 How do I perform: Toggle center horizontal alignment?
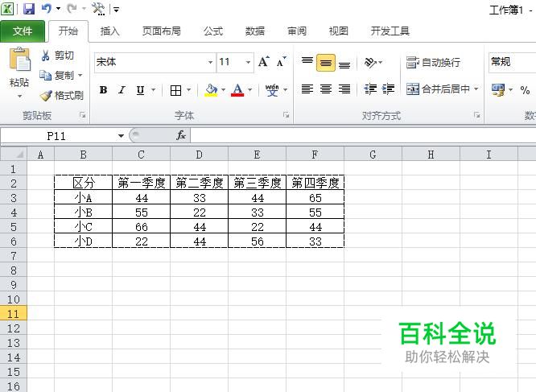click(326, 89)
